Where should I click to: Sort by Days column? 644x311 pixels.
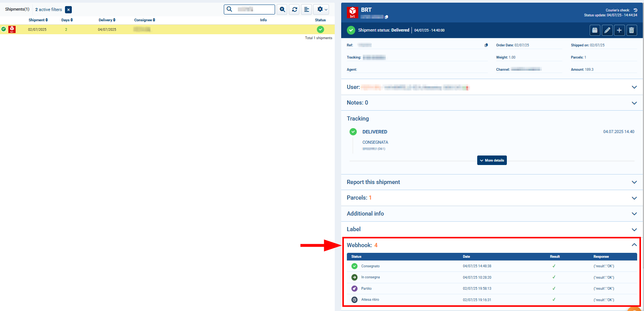pyautogui.click(x=67, y=20)
